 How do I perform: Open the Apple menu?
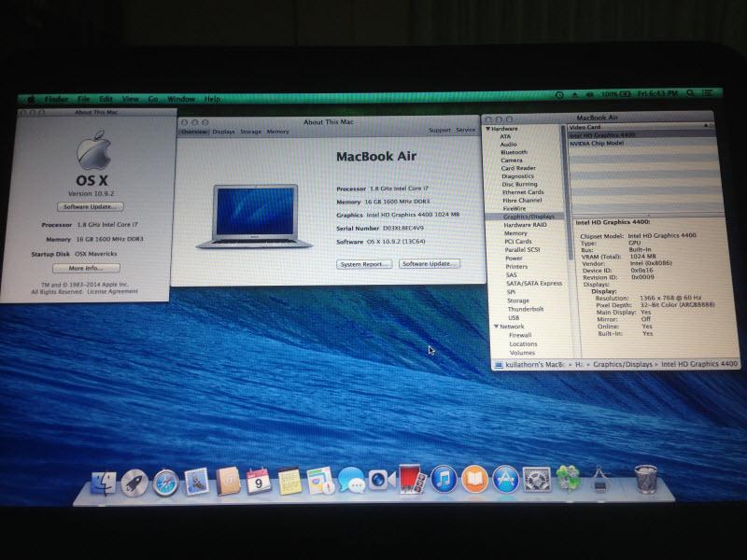click(30, 98)
